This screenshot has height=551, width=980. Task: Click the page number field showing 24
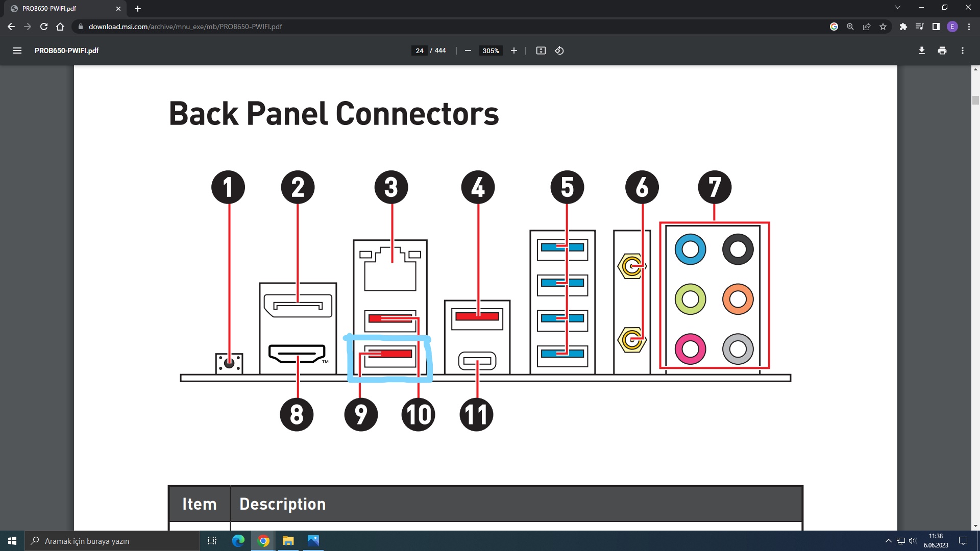[420, 51]
